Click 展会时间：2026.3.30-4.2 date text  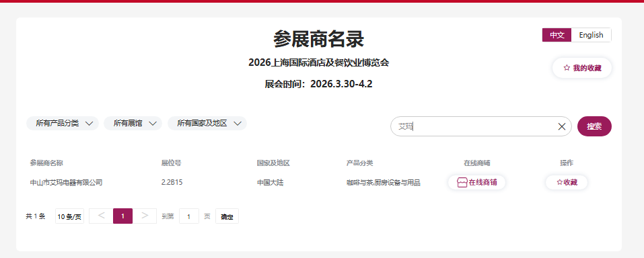319,84
